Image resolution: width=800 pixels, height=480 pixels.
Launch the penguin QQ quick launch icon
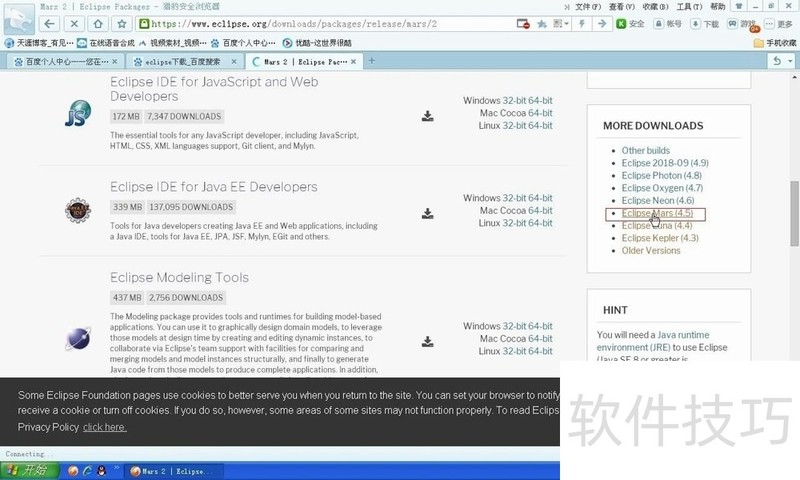point(102,471)
